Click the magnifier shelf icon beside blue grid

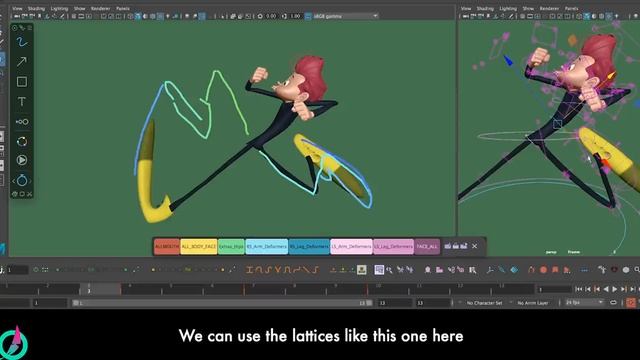point(389,270)
